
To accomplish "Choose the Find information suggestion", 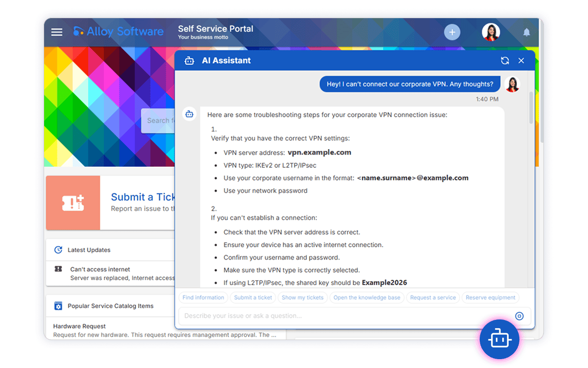I will pos(203,297).
